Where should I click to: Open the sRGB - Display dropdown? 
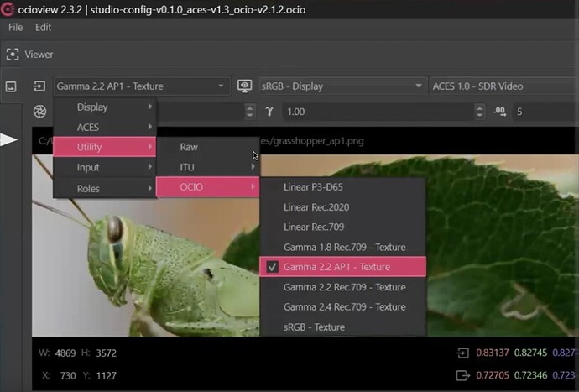pyautogui.click(x=342, y=86)
